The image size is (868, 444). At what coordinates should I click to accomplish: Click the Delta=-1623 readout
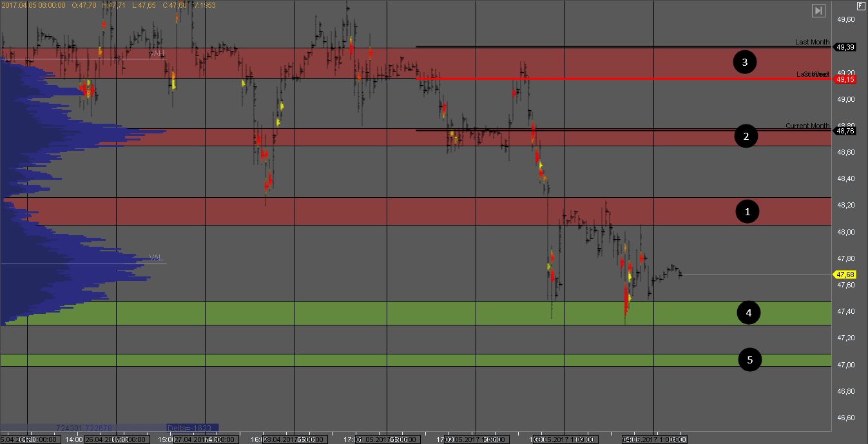point(191,428)
